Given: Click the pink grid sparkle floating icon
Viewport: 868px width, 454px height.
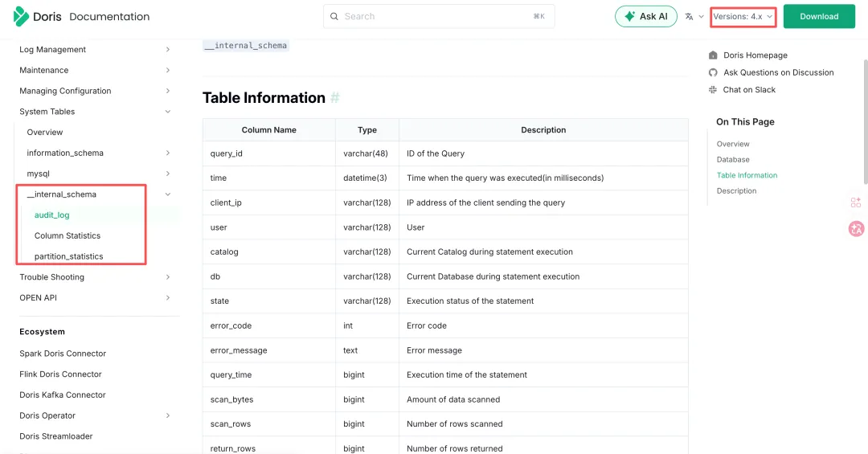Looking at the screenshot, I should click(856, 202).
